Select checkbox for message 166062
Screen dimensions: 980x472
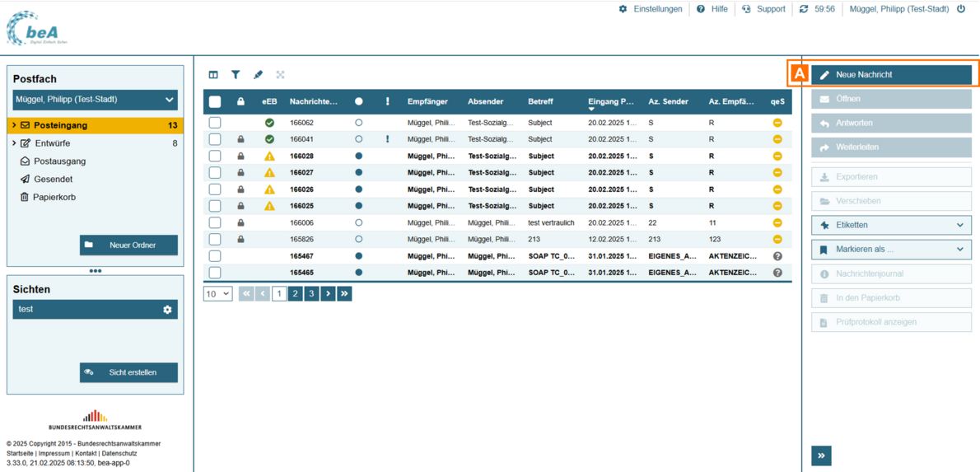click(214, 123)
